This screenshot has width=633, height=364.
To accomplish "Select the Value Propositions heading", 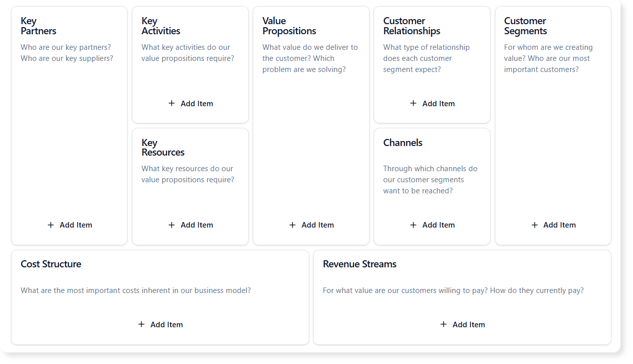I will point(290,26).
